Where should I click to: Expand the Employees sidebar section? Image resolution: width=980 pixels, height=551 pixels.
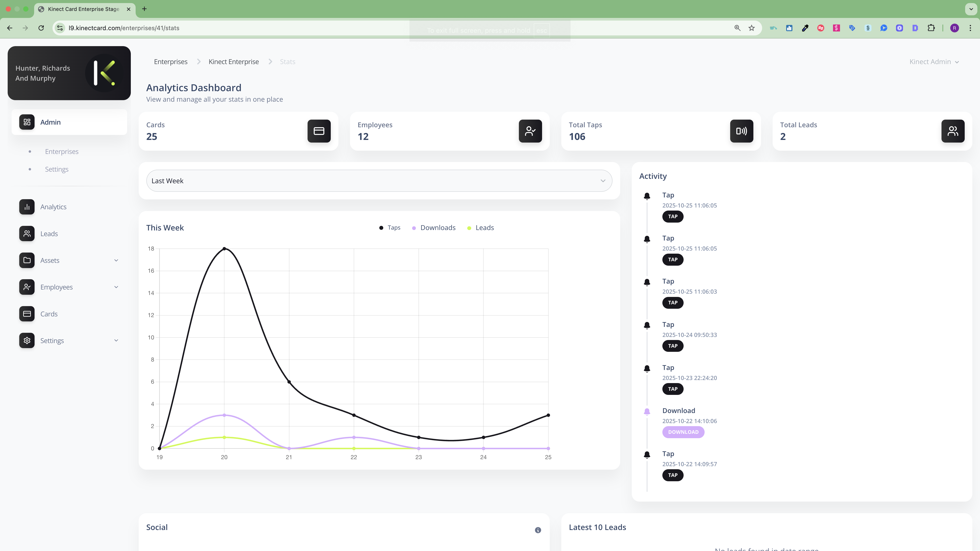(x=69, y=287)
